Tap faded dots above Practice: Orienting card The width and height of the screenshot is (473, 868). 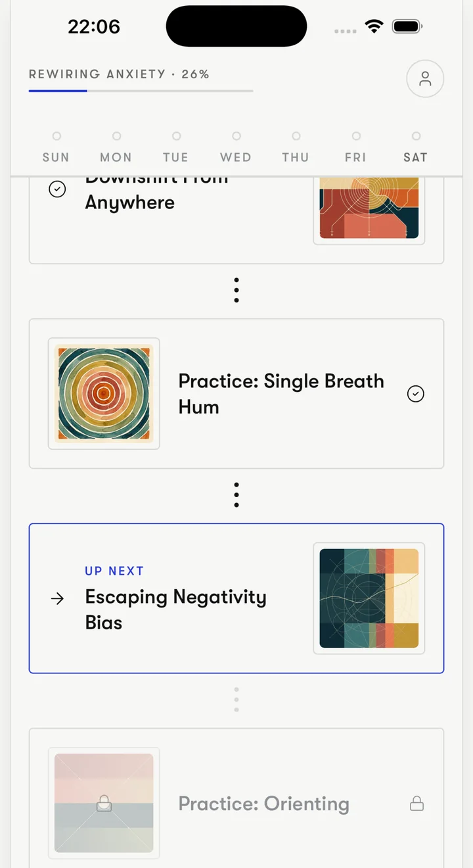pyautogui.click(x=236, y=700)
